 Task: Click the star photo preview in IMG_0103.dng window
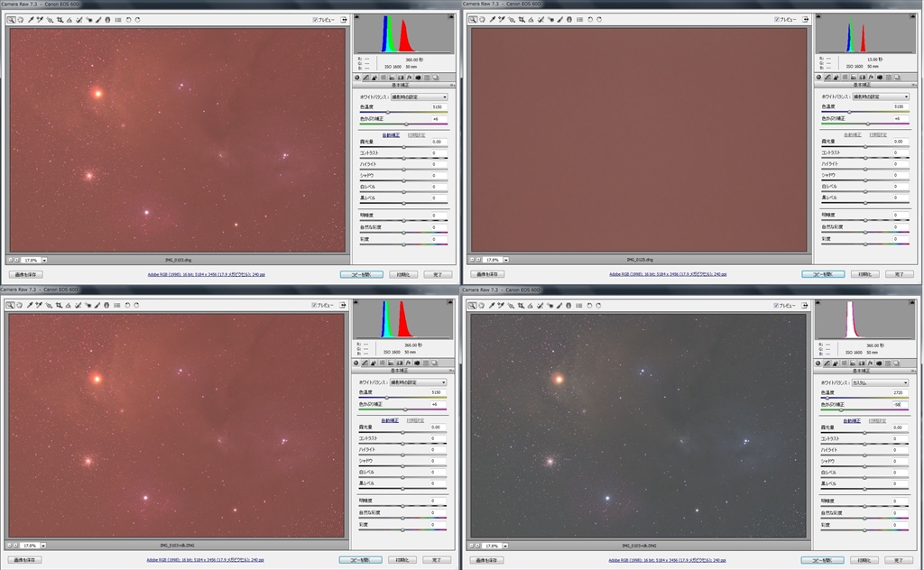[178, 140]
